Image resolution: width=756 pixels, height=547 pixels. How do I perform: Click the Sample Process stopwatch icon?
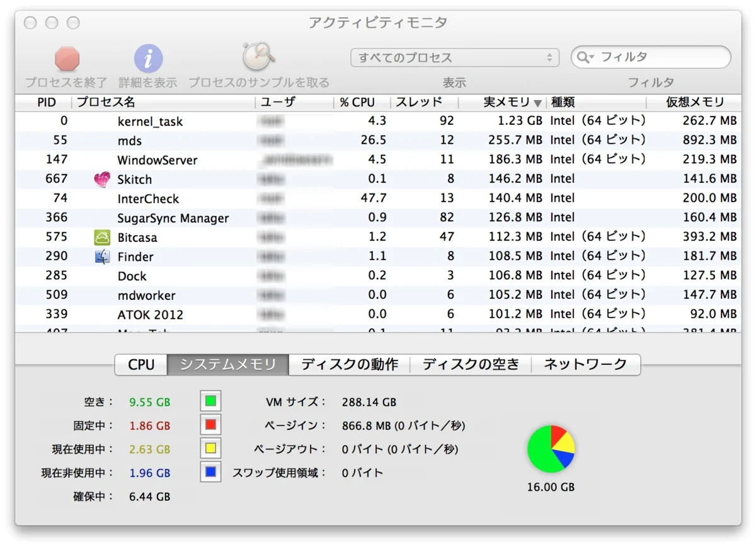pos(259,57)
